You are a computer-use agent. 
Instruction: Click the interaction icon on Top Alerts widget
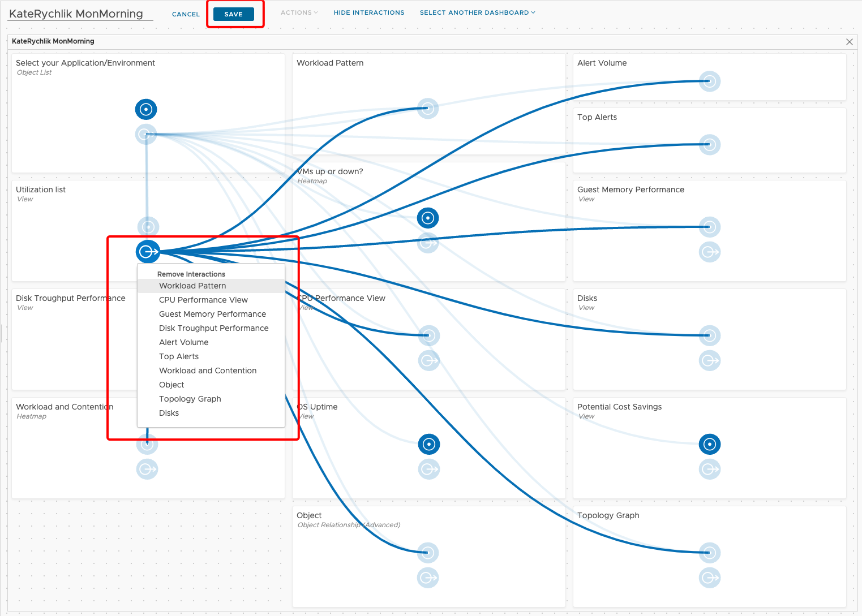pyautogui.click(x=709, y=144)
